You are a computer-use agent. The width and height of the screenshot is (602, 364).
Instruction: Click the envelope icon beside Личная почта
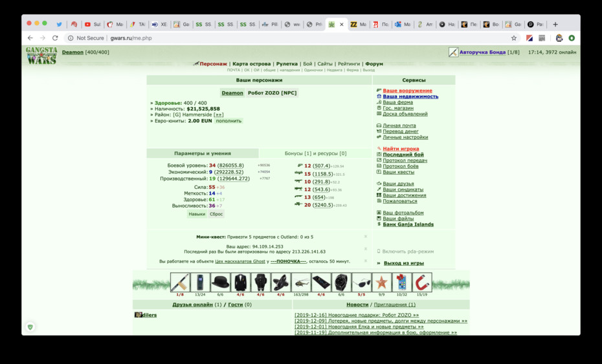pos(379,125)
